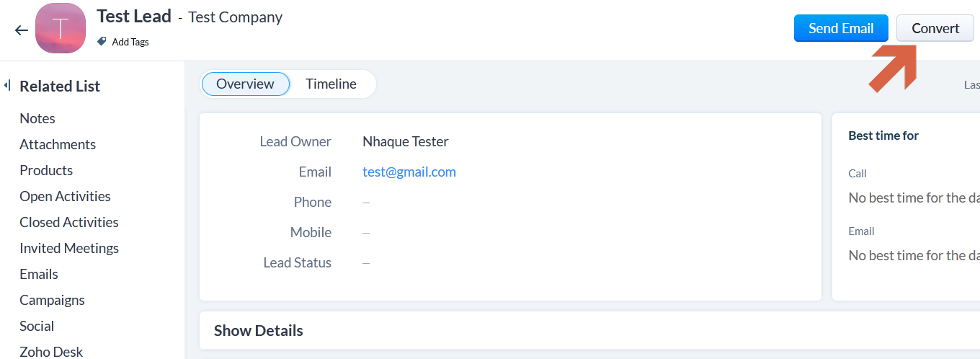
Task: Select Products from the Related List
Action: pyautogui.click(x=46, y=170)
